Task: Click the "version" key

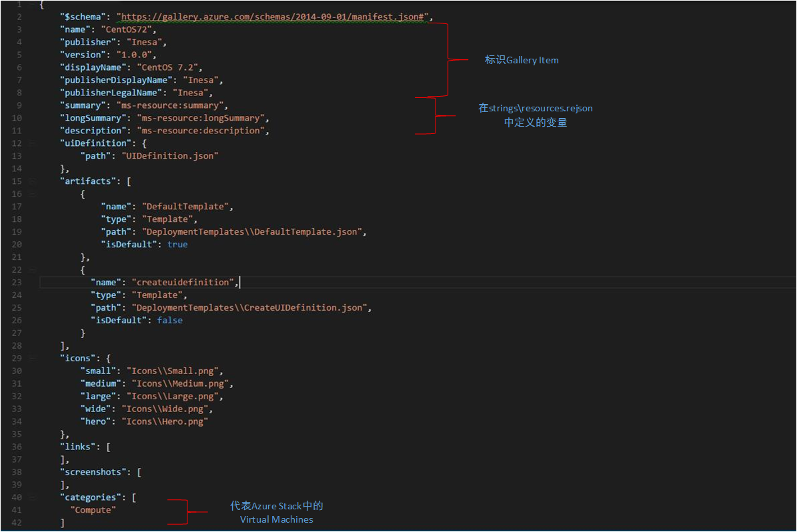Action: pyautogui.click(x=83, y=55)
